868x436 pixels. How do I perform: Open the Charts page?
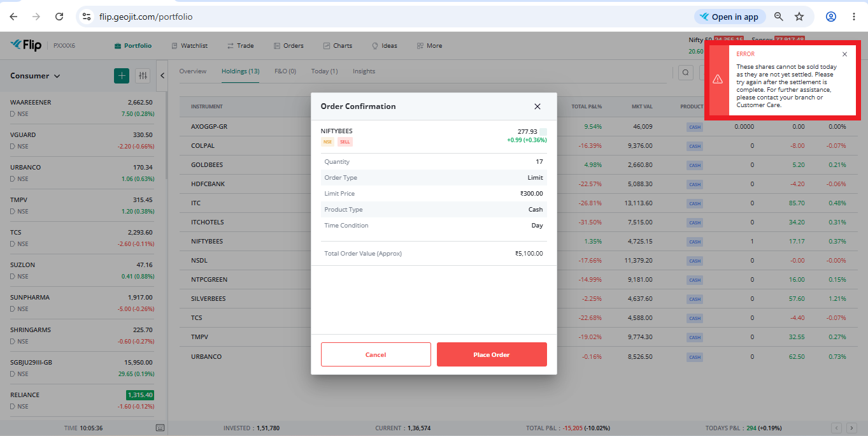(338, 46)
